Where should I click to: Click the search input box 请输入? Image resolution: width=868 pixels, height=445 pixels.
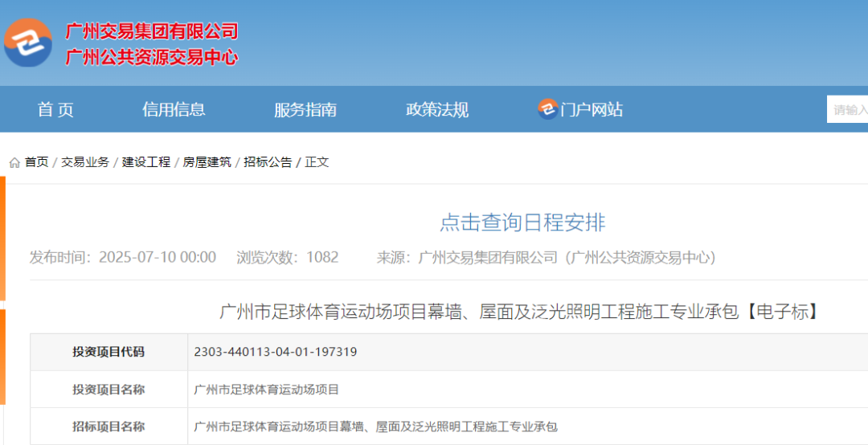click(x=848, y=109)
